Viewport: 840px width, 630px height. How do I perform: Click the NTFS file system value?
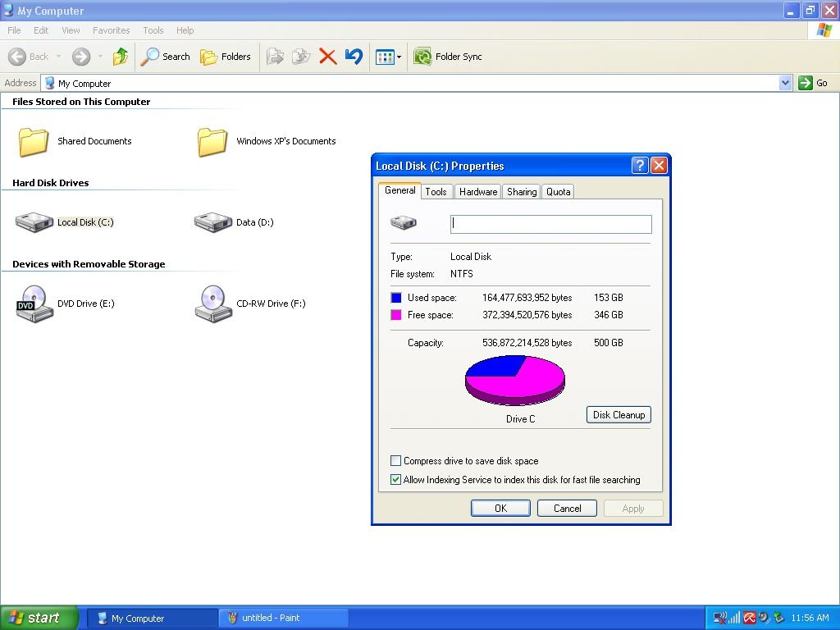[462, 274]
